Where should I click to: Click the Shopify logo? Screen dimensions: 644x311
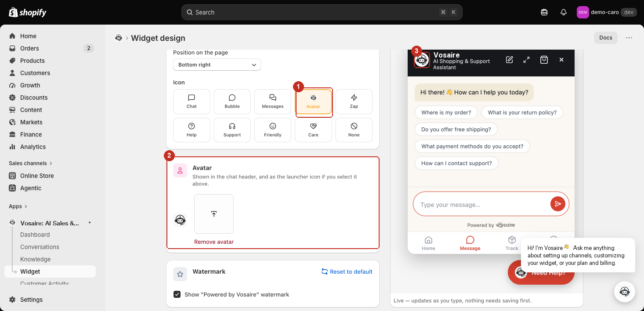(x=28, y=12)
